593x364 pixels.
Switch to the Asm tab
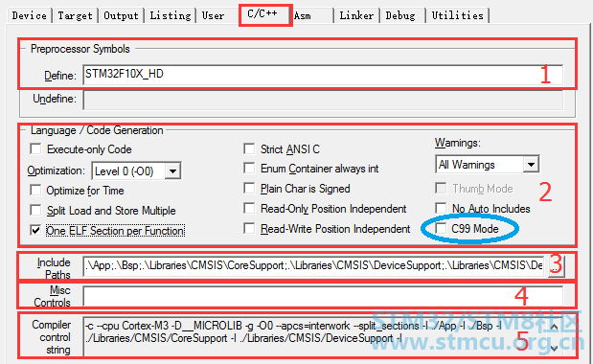pos(303,16)
